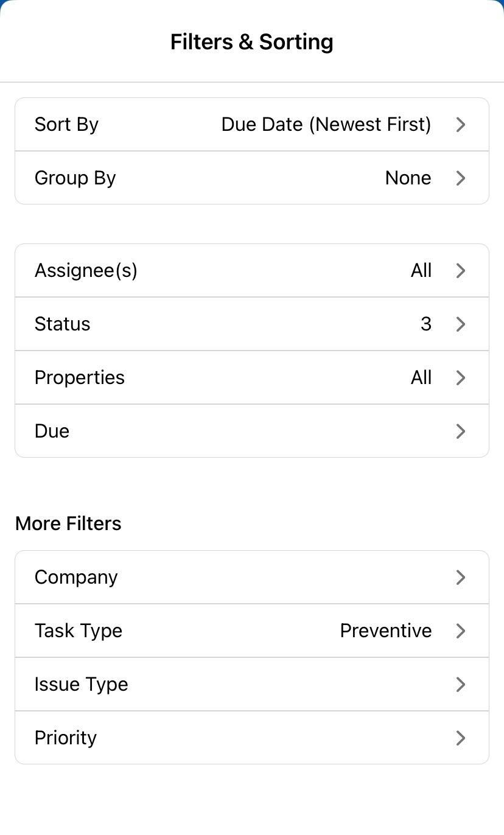Image resolution: width=504 pixels, height=835 pixels.
Task: Tap the chevron next to Properties
Action: 461,378
